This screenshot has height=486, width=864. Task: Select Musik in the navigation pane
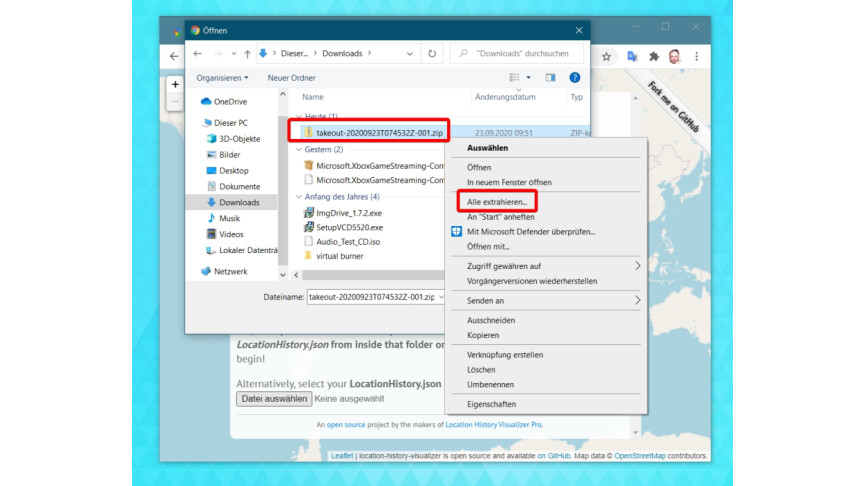point(229,218)
